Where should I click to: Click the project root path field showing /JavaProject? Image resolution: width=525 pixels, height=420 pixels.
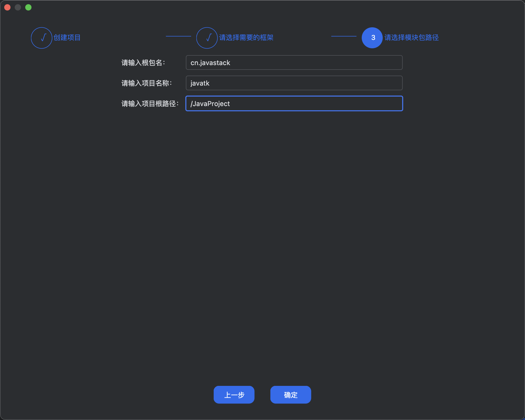[x=294, y=103]
